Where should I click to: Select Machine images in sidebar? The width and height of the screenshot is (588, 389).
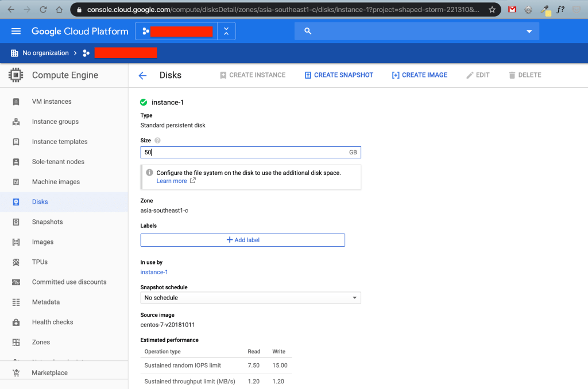click(x=56, y=182)
